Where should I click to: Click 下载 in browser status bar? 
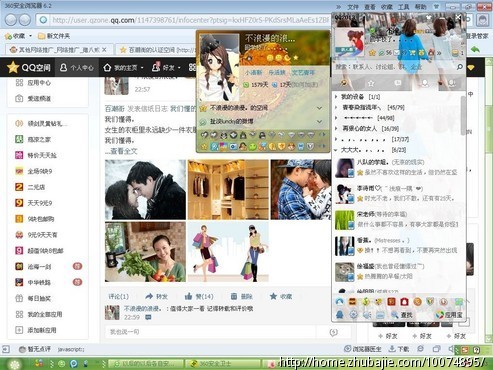point(399,349)
